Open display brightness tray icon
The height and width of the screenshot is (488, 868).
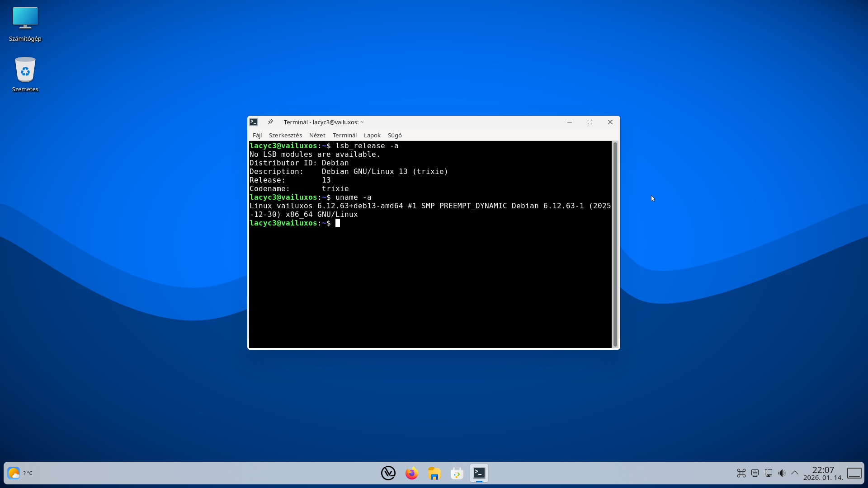(755, 473)
